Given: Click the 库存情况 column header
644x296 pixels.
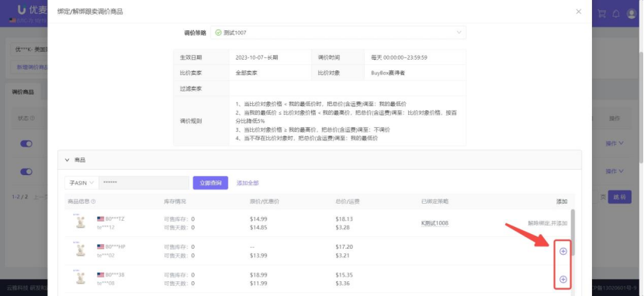Looking at the screenshot, I should 175,201.
